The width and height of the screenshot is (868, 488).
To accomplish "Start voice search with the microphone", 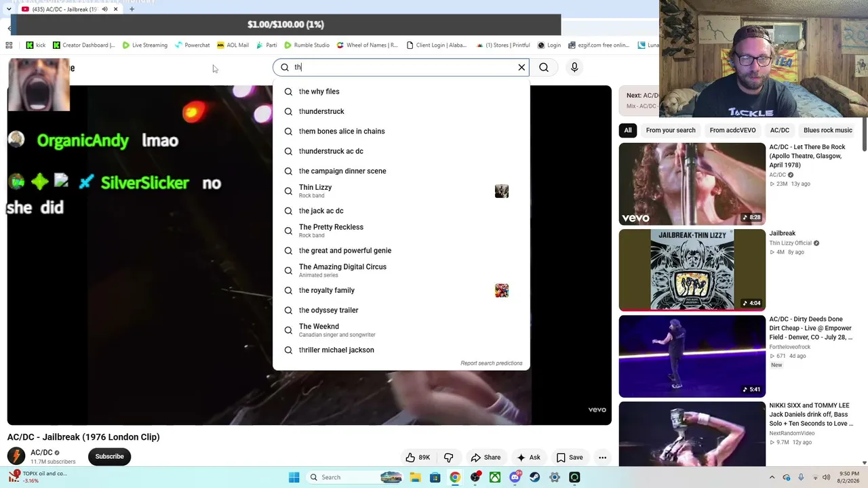I will click(574, 67).
